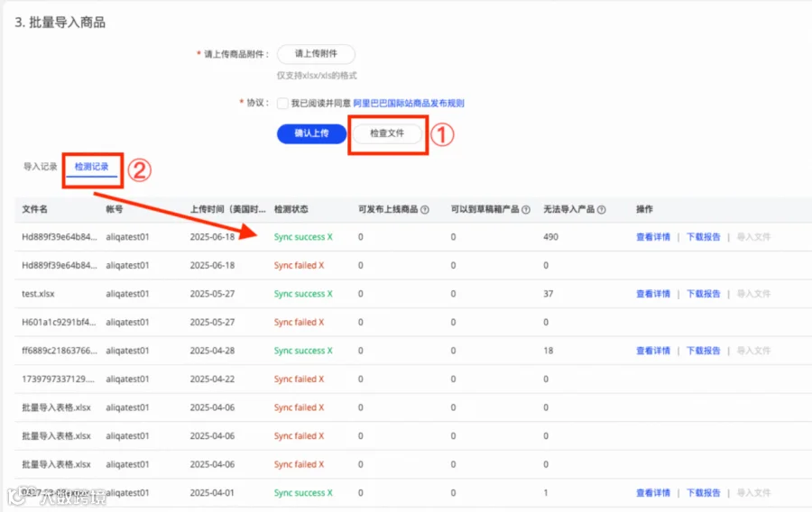This screenshot has width=812, height=512.
Task: Click the 确认上传 button
Action: pyautogui.click(x=312, y=133)
